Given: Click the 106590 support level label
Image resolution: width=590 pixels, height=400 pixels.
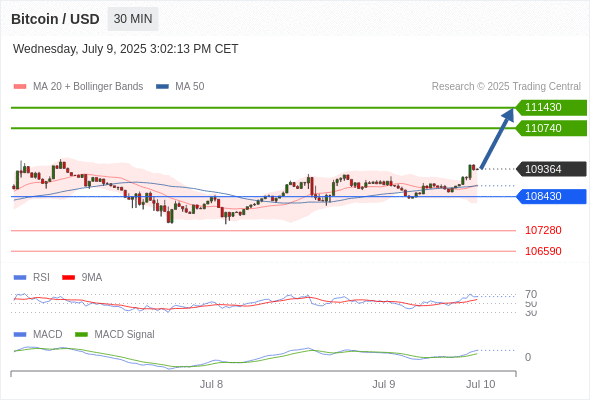Looking at the screenshot, I should (543, 251).
